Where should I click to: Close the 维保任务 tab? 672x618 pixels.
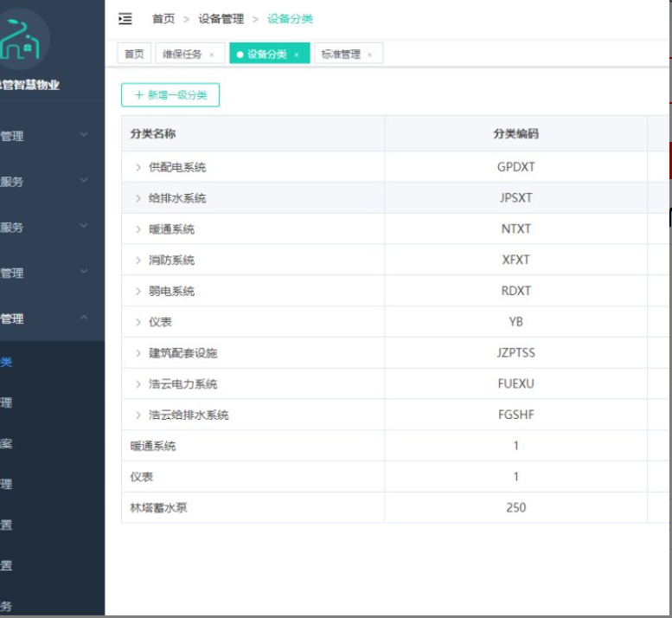pyautogui.click(x=212, y=55)
